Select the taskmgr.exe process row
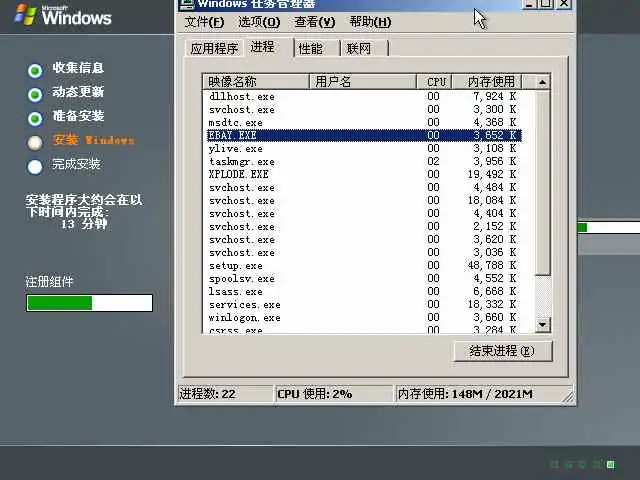The image size is (640, 480). (364, 161)
